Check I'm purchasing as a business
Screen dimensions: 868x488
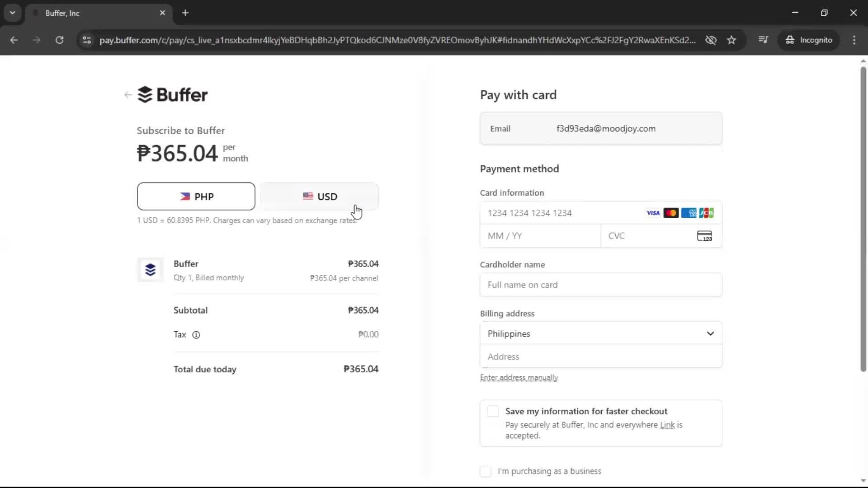pyautogui.click(x=486, y=471)
